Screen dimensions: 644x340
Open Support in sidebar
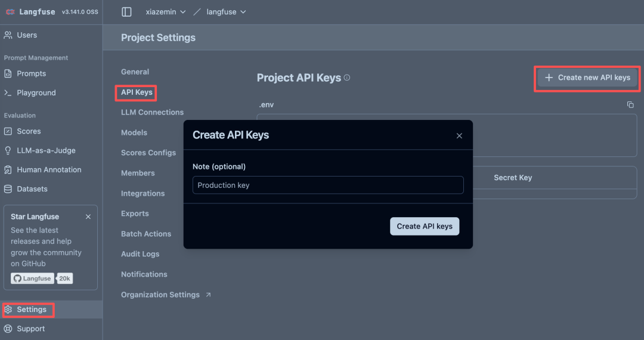[x=31, y=329]
